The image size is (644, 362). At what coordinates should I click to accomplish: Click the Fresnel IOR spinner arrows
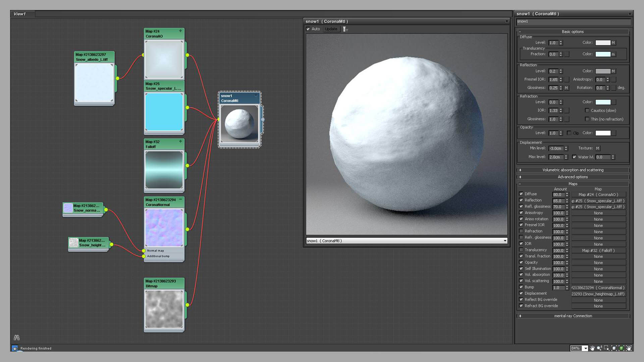point(561,79)
